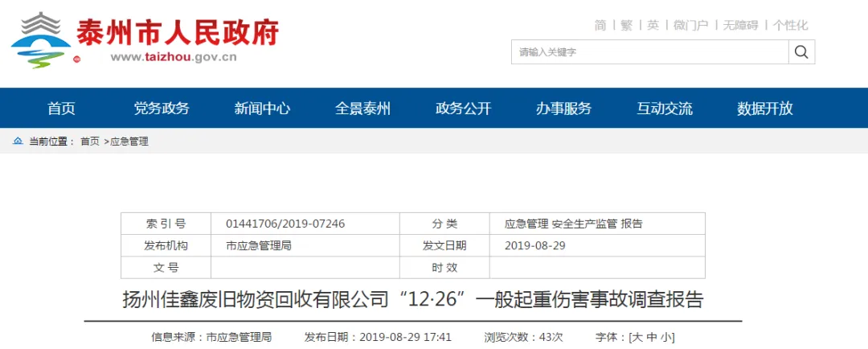Open the 数据开放 menu
Viewport: 868px width, 349px height.
(x=764, y=108)
